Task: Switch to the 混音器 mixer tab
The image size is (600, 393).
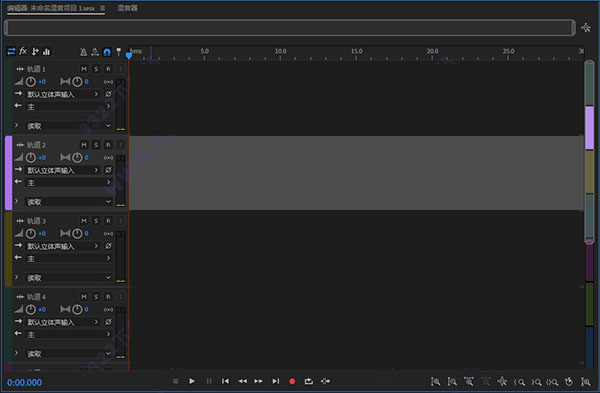Action: point(127,8)
